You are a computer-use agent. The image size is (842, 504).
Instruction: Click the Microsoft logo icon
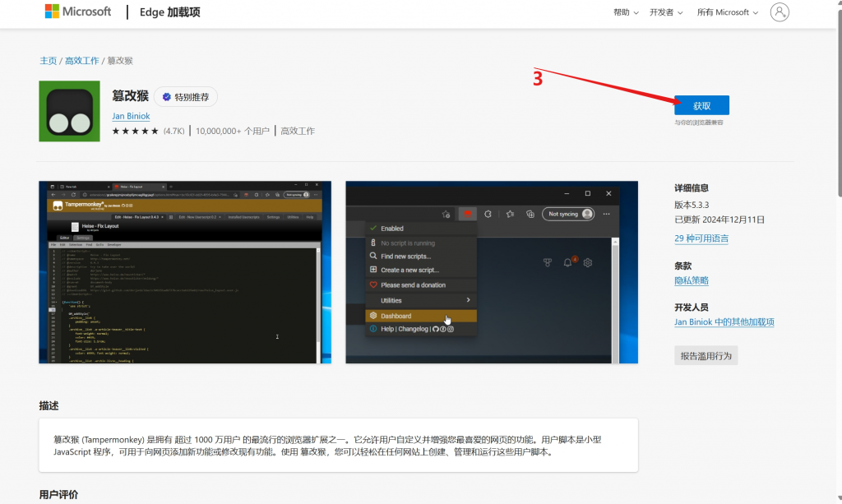tap(51, 12)
